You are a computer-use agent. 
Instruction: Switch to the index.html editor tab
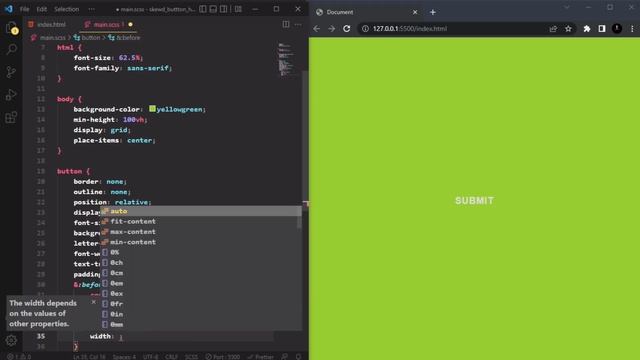[47, 24]
